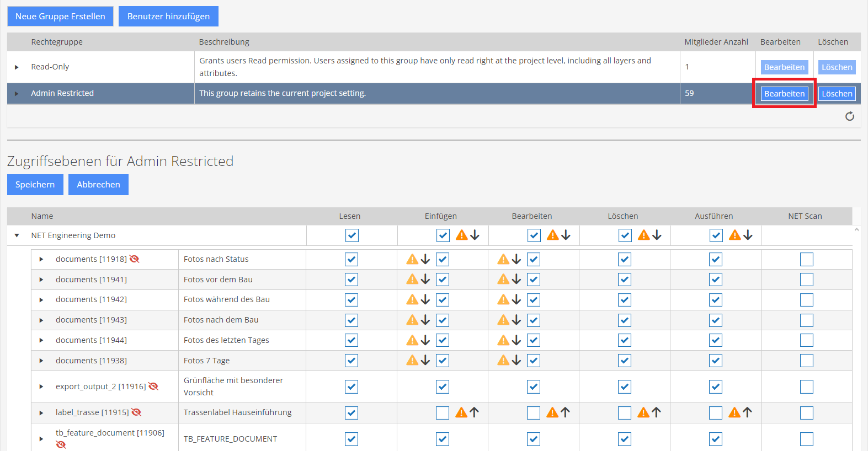Click the refresh icon below the groups table
Screen dimensions: 868x451
click(x=850, y=116)
